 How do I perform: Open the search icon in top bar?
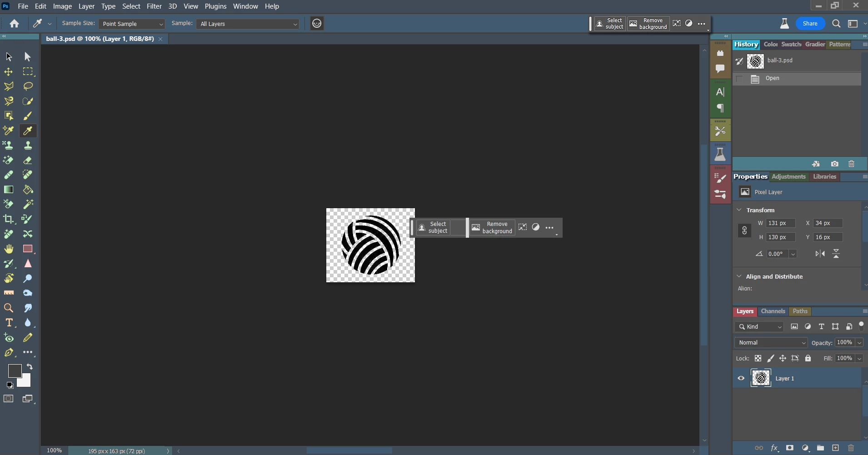(x=836, y=24)
